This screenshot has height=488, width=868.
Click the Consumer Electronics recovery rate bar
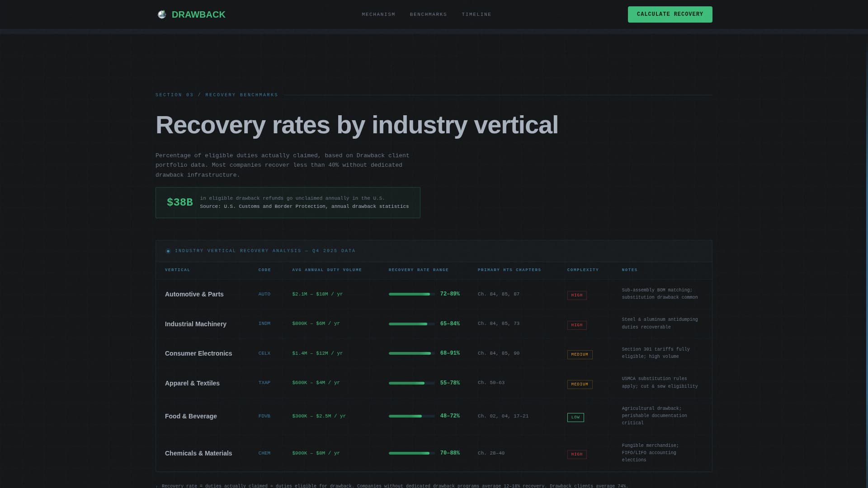coord(412,353)
